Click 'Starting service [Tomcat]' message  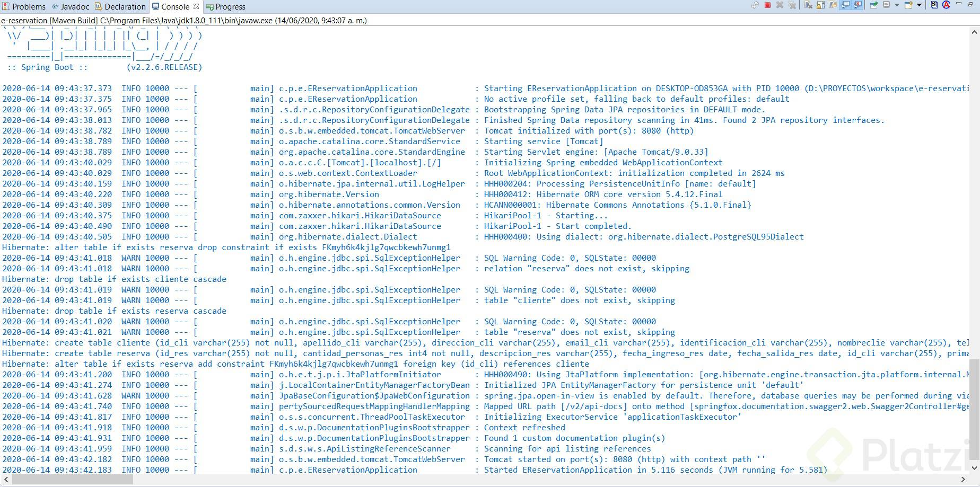544,141
